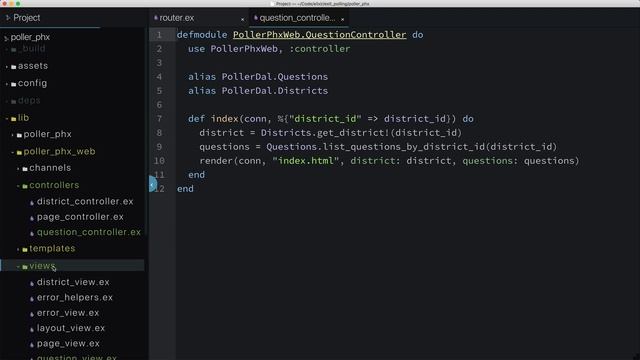Open page_controller.ex in the tree
The width and height of the screenshot is (640, 360).
[x=80, y=217]
